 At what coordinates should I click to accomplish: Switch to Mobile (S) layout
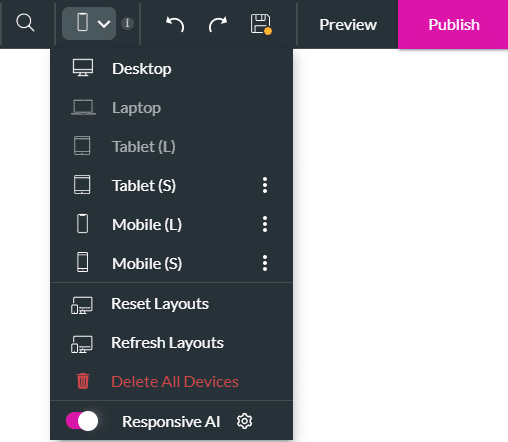click(147, 263)
